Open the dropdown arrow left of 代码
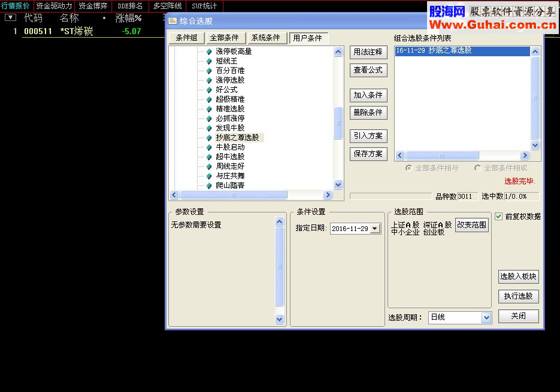Viewport: 560px width, 392px height. [x=10, y=17]
